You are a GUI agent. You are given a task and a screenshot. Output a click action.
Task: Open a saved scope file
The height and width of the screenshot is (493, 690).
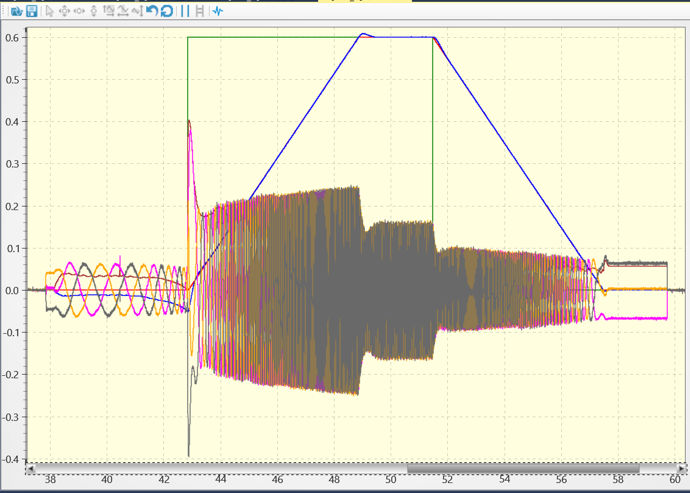(x=17, y=11)
